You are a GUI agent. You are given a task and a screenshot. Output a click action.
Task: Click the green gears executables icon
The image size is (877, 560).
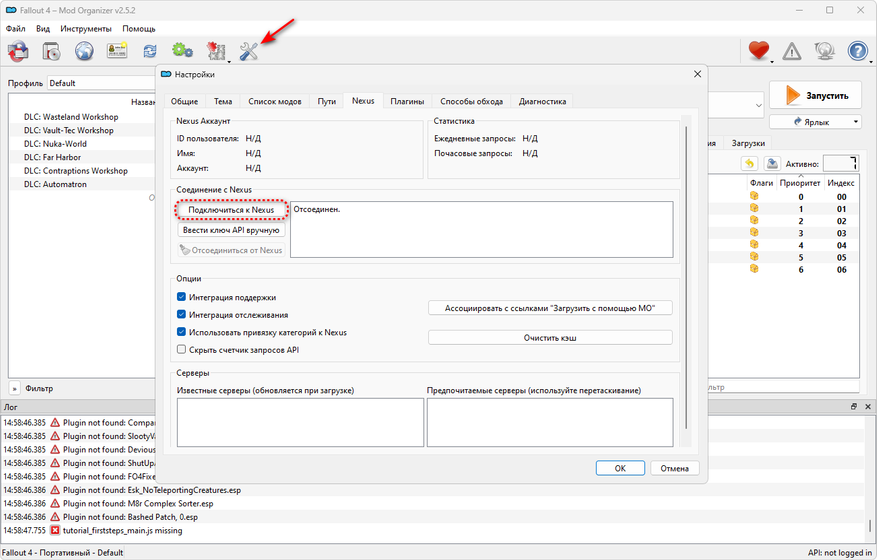182,51
